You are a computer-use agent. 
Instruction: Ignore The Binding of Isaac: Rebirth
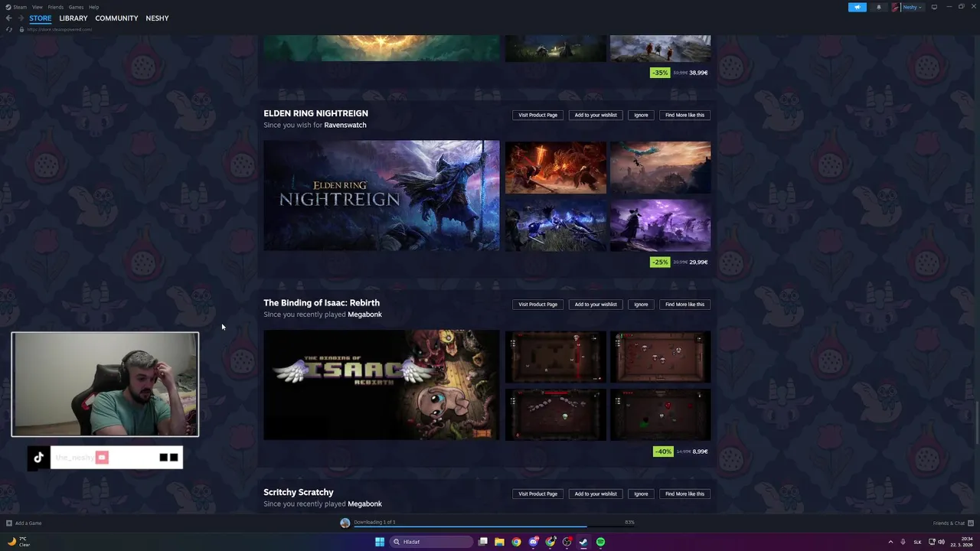[641, 305]
